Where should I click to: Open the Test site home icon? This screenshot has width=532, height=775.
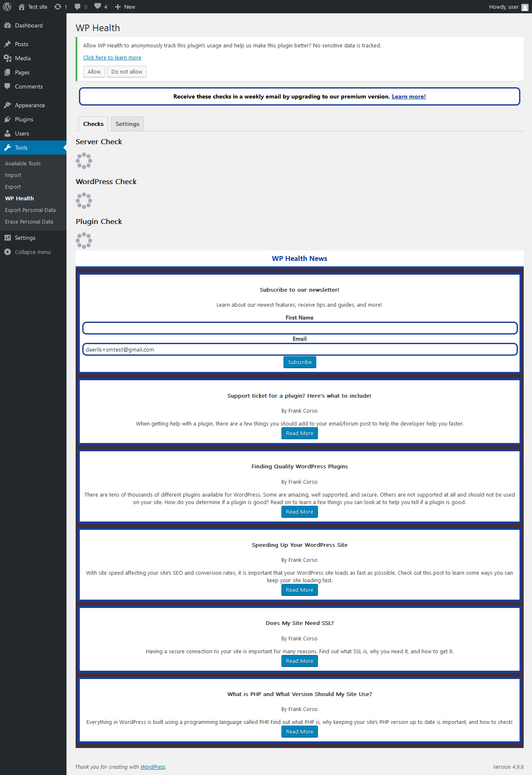point(22,7)
